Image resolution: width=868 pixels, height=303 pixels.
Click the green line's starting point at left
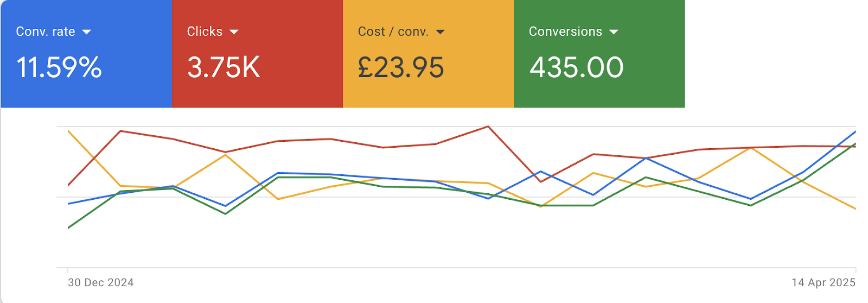tap(68, 228)
